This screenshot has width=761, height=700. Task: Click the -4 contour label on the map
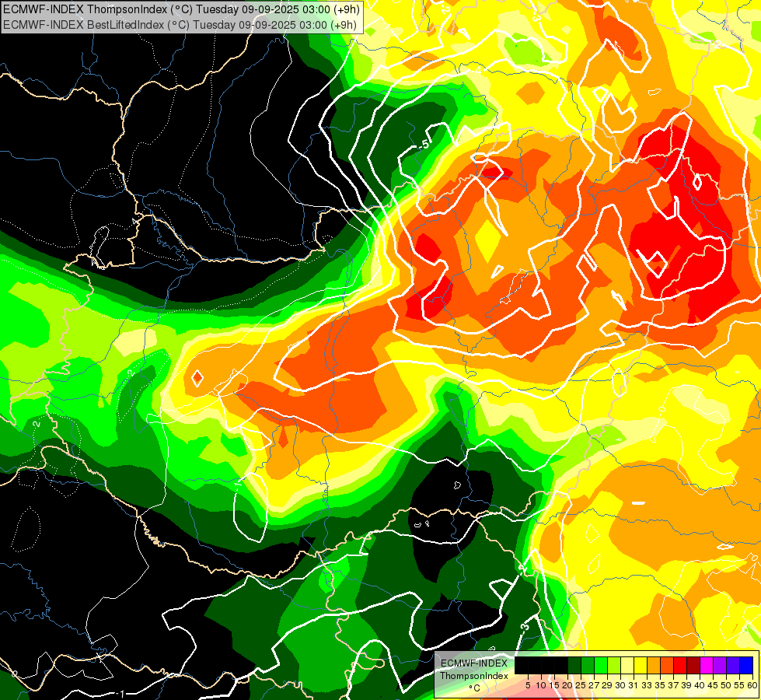pyautogui.click(x=476, y=71)
